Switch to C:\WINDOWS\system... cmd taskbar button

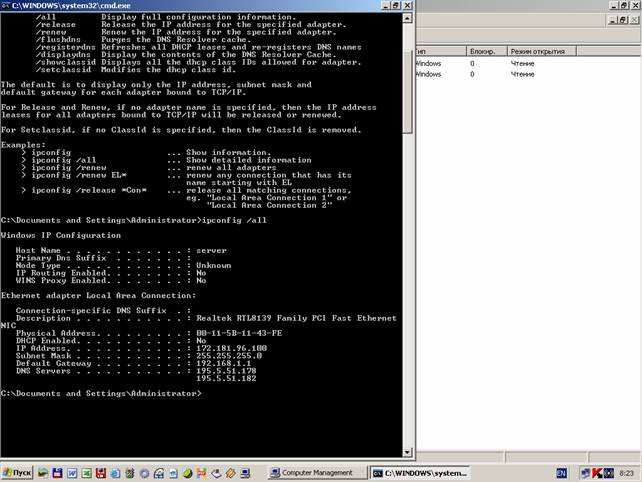coord(419,473)
